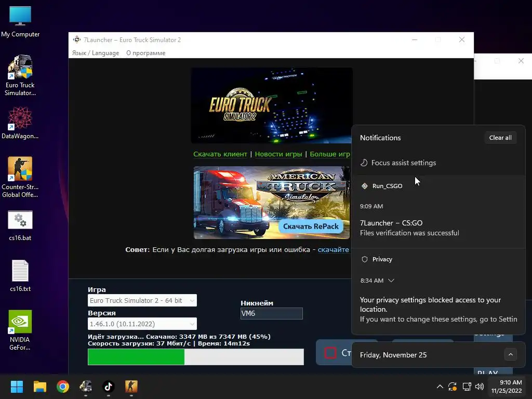Click the download status text showing 45%
This screenshot has height=399, width=532.
pos(179,337)
